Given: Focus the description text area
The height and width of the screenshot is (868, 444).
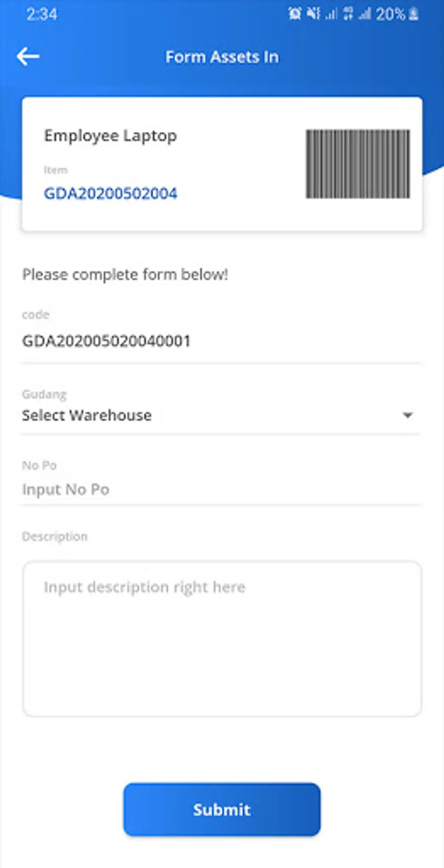Looking at the screenshot, I should (x=222, y=639).
